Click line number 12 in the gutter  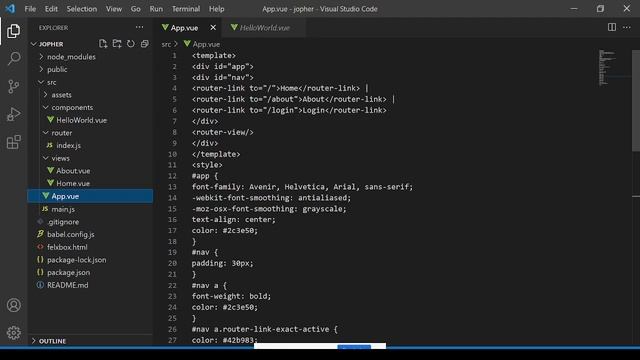(x=172, y=176)
